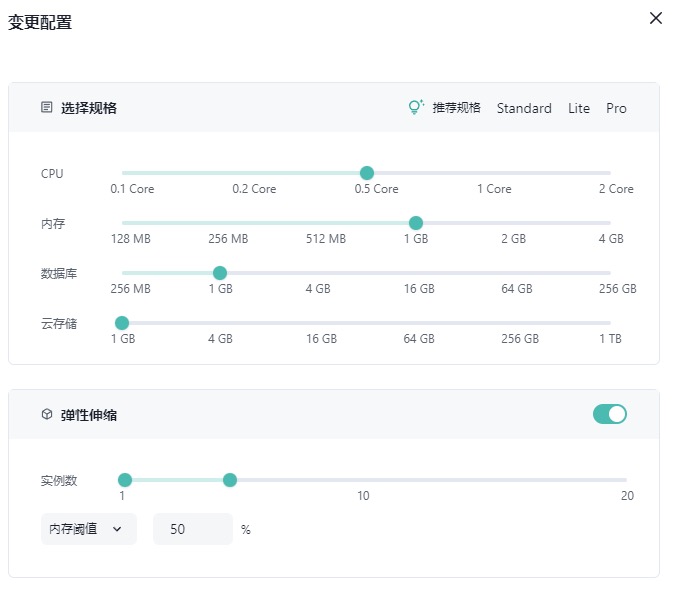This screenshot has height=600, width=677.
Task: Click the 16 GB database label
Action: (419, 289)
